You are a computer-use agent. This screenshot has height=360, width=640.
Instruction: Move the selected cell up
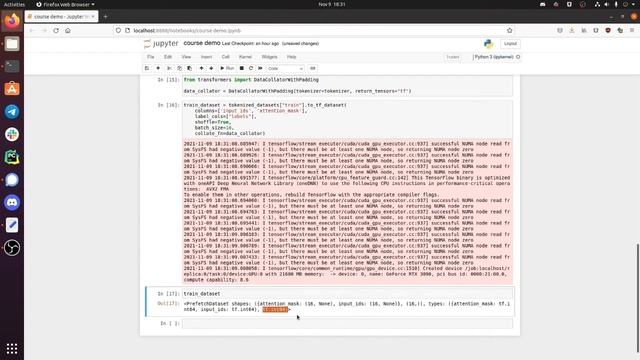coord(201,68)
